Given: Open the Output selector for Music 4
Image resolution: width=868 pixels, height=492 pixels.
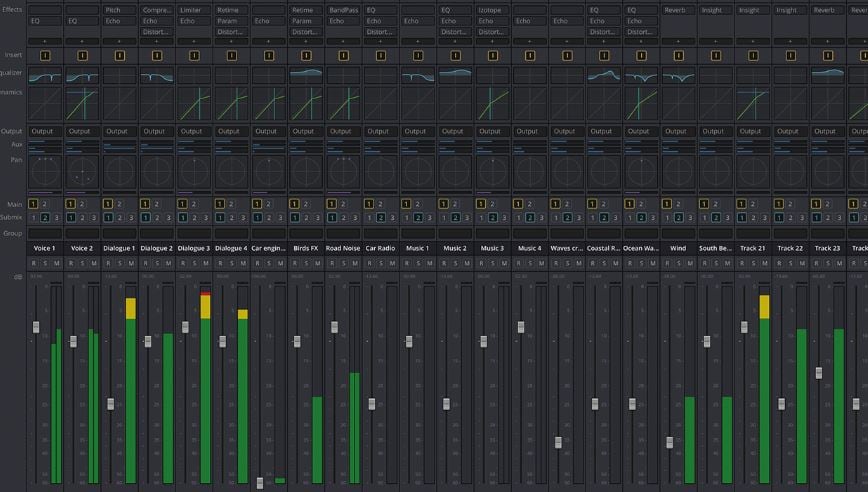Looking at the screenshot, I should 529,131.
